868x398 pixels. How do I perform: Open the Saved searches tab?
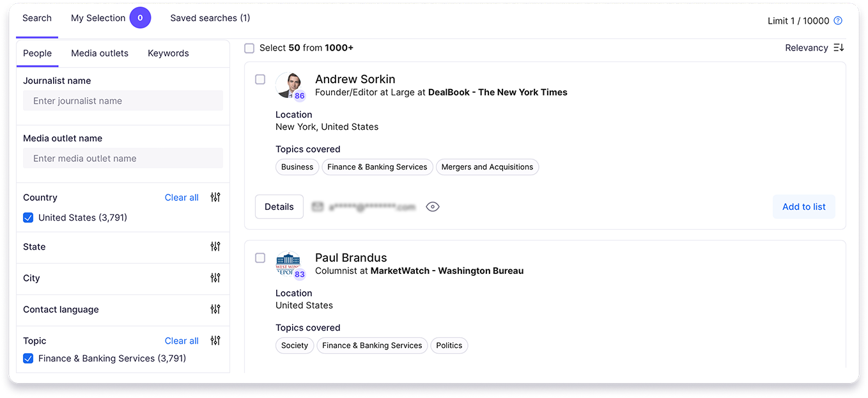[210, 18]
